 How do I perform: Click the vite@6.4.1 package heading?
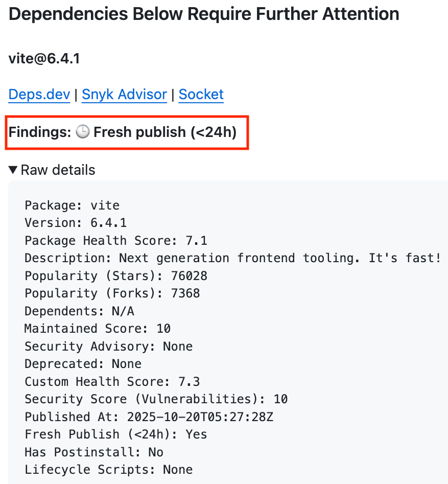pyautogui.click(x=44, y=58)
